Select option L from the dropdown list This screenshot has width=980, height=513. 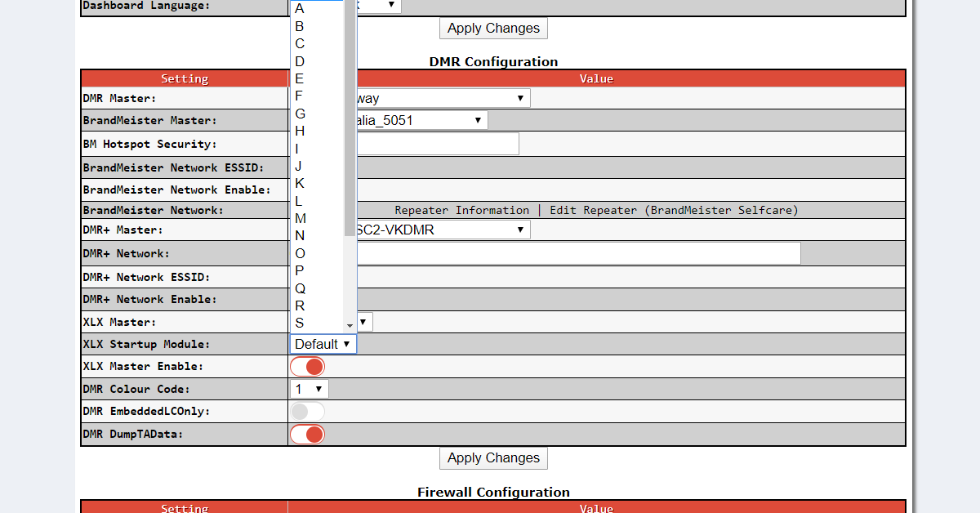tap(317, 201)
